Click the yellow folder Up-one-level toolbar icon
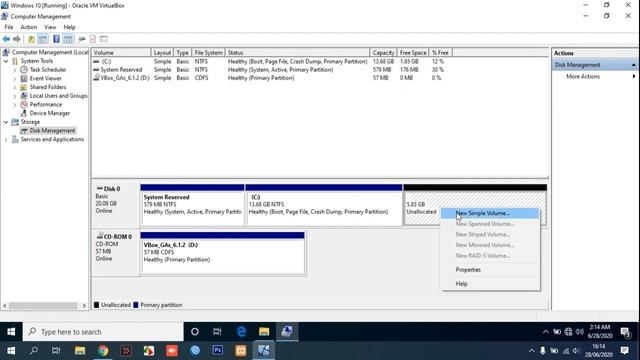Screen dimensions: 640x360 31,39
